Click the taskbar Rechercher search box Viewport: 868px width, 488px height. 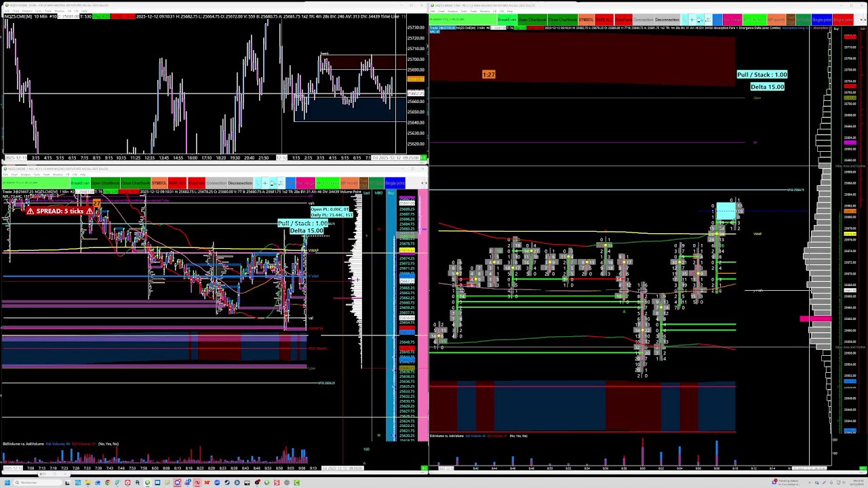(x=38, y=483)
